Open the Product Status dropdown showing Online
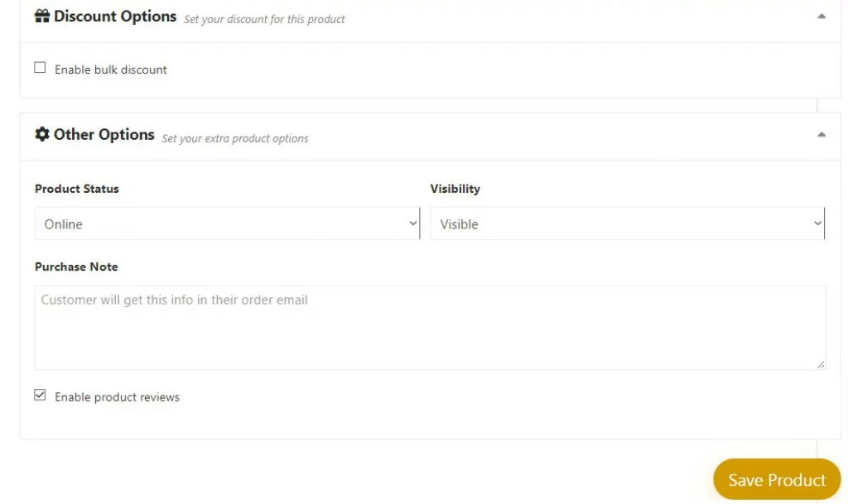The width and height of the screenshot is (848, 504). click(x=227, y=223)
